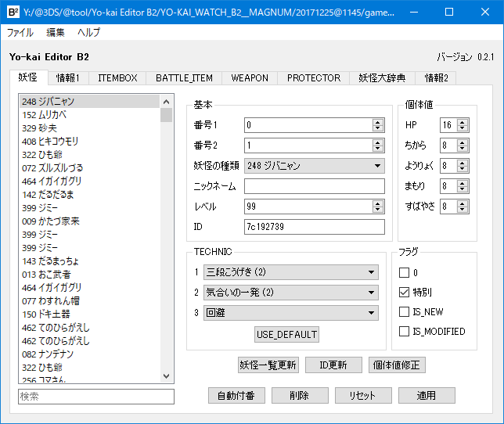Viewport: 504px width, 424px height.
Task: Increase the HP individual value
Action: pyautogui.click(x=463, y=122)
